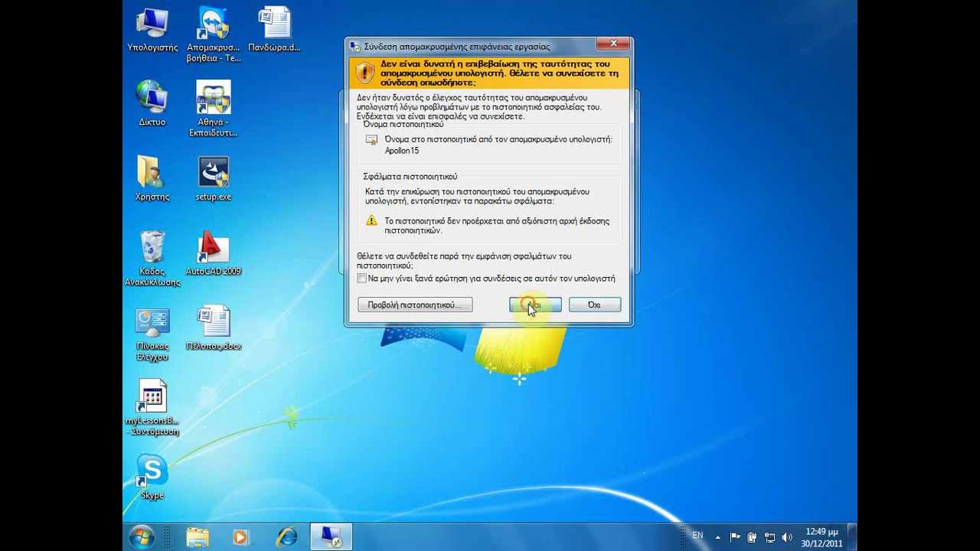The height and width of the screenshot is (551, 980).
Task: Click the power plug tray icon
Action: [x=752, y=537]
